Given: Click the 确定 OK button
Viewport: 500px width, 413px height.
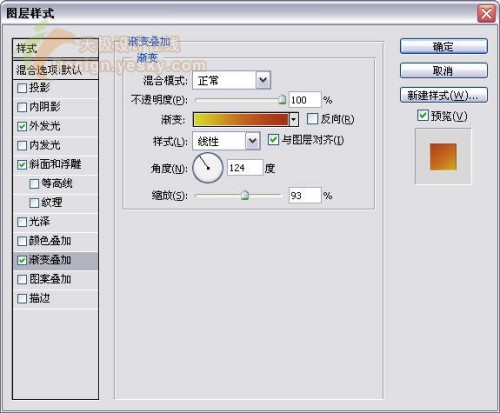Looking at the screenshot, I should (x=444, y=46).
